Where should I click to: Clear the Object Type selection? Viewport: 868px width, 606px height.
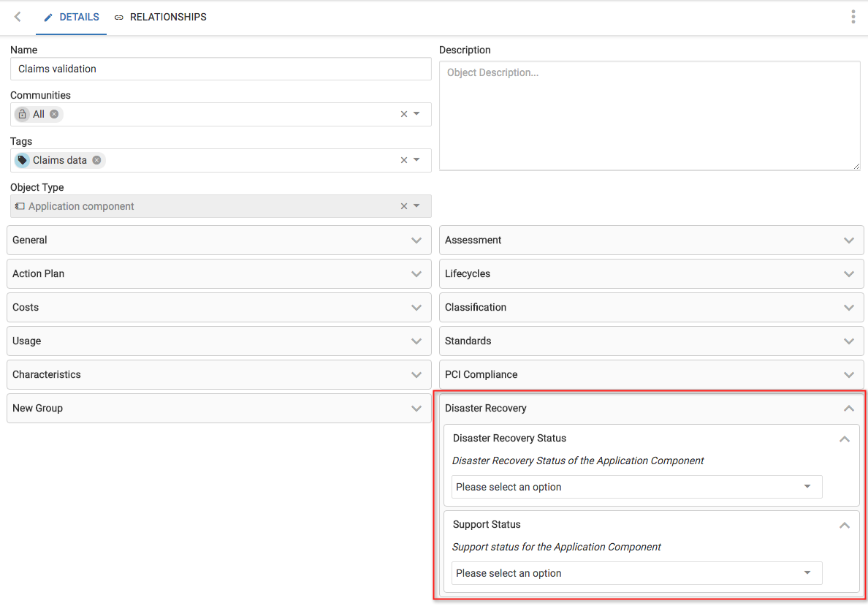tap(403, 206)
